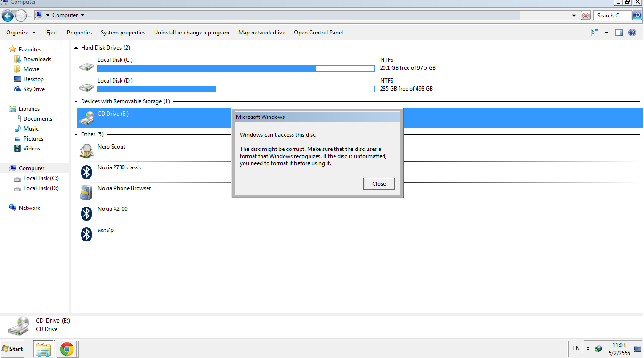The image size is (644, 358).
Task: Open Help with the question mark icon
Action: [632, 33]
